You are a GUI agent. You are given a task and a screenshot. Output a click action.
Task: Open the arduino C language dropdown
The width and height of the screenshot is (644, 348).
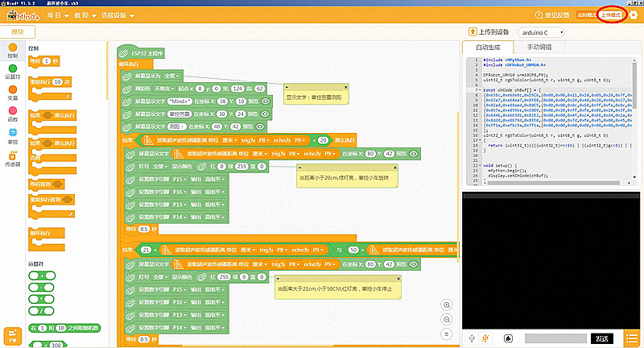pyautogui.click(x=541, y=32)
